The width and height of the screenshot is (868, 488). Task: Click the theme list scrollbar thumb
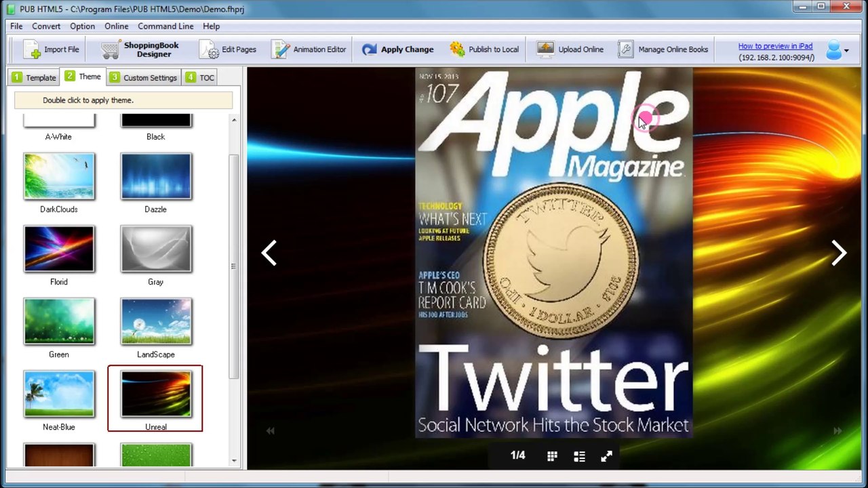pos(234,266)
